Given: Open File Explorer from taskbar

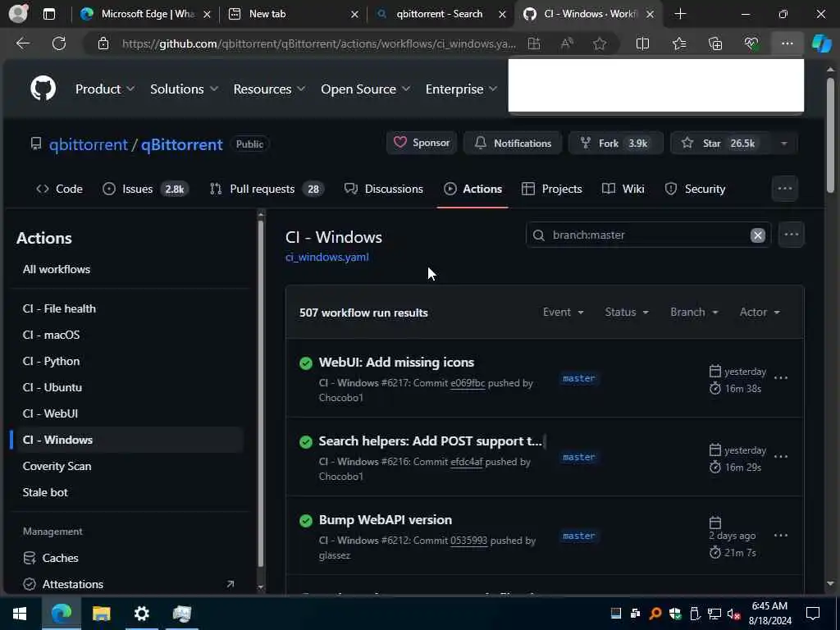Looking at the screenshot, I should [x=101, y=614].
